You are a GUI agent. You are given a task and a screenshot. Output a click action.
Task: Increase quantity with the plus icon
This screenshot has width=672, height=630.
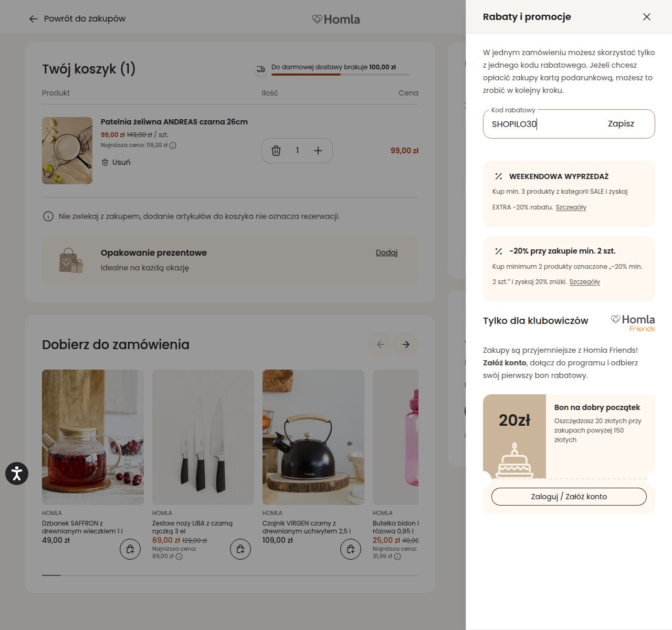tap(318, 151)
